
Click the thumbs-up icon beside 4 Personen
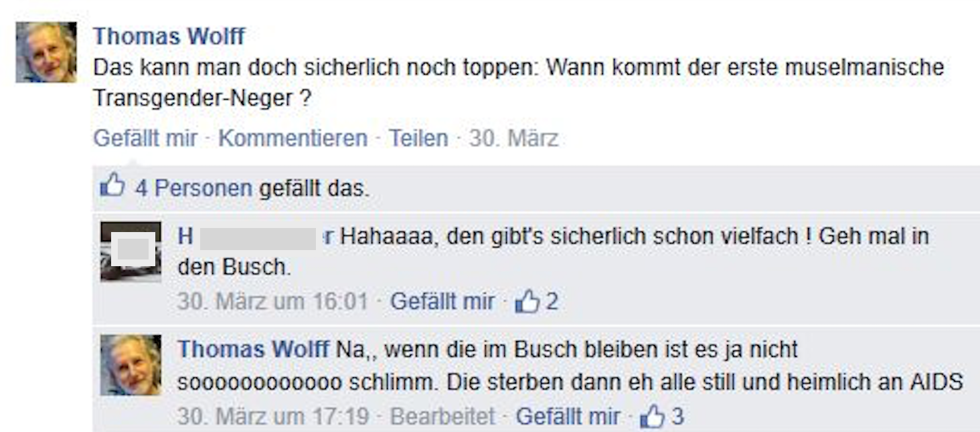point(112,187)
